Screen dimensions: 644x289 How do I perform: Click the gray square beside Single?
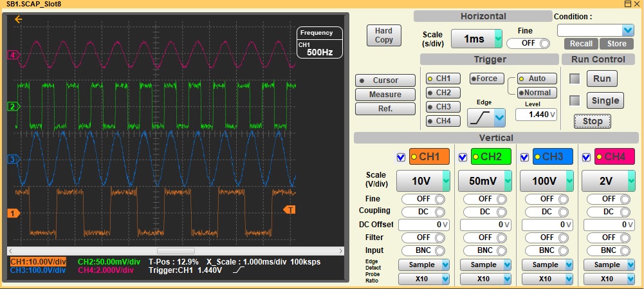coord(575,100)
